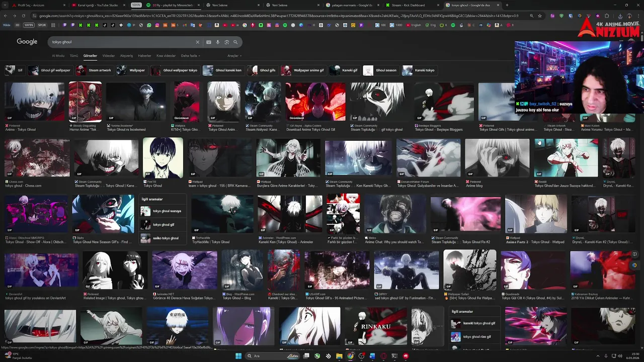Open the Reddit Juuzo Suzuya image thumbnail
Image resolution: width=644 pixels, height=362 pixels.
tap(566, 158)
